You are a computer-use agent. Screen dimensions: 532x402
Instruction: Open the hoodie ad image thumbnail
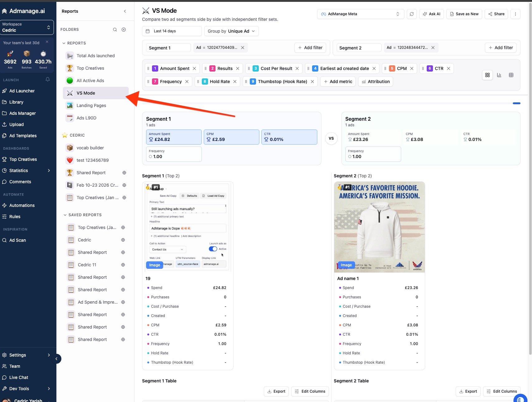[x=379, y=227]
